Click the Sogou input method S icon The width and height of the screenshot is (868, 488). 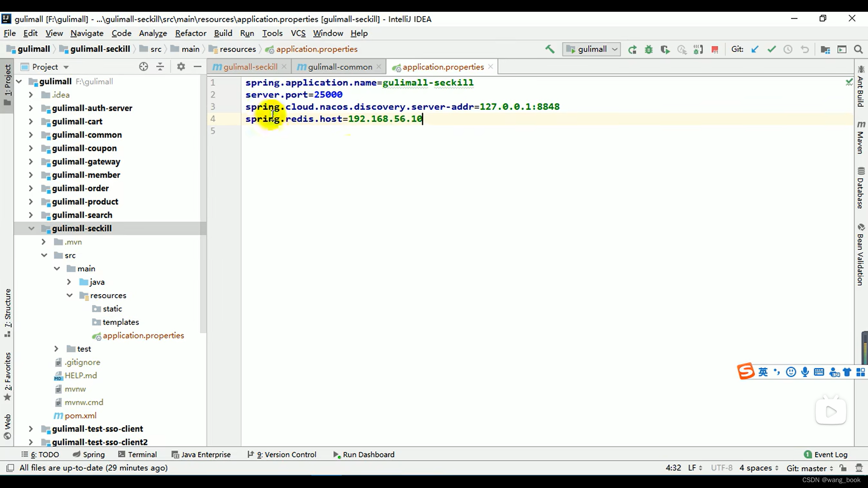pyautogui.click(x=746, y=371)
